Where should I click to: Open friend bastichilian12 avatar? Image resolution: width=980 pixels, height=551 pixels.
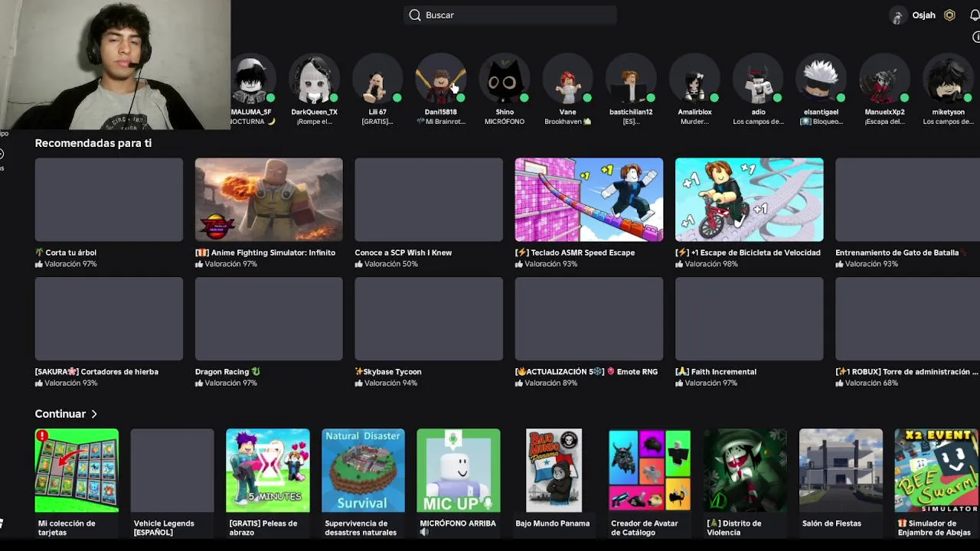(x=631, y=80)
